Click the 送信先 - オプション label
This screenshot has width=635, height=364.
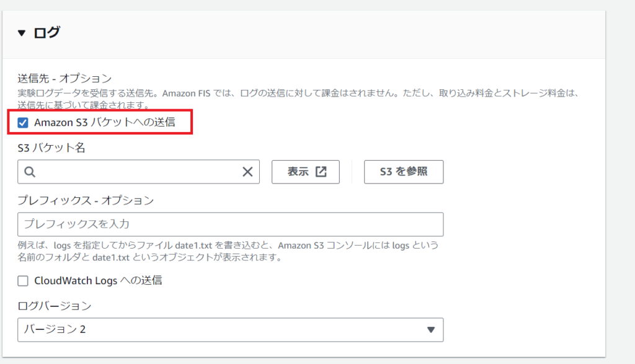pos(64,78)
